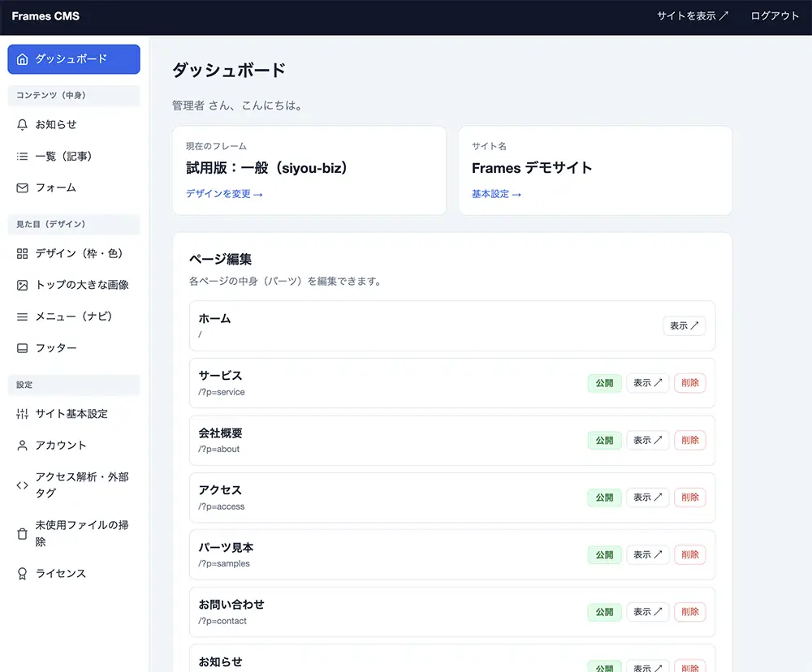812x672 pixels.
Task: Open the 会社概要 page title
Action: click(220, 433)
